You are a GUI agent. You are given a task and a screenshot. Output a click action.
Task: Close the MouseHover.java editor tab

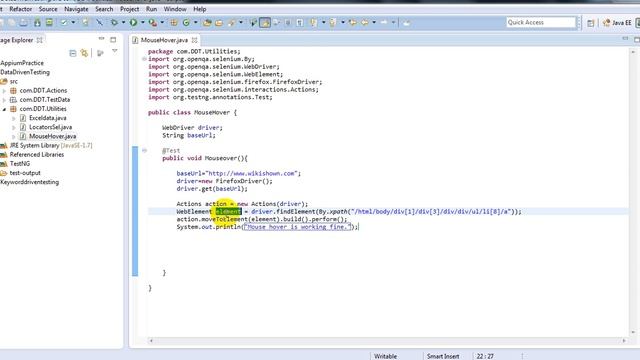(x=195, y=40)
